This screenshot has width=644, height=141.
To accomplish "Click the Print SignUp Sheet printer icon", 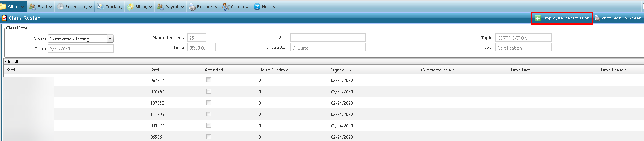I will 597,18.
